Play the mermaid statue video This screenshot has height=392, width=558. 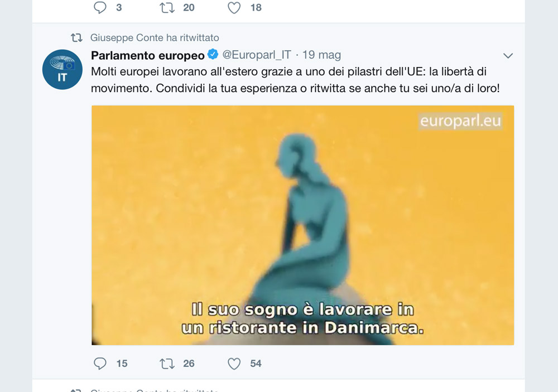302,225
